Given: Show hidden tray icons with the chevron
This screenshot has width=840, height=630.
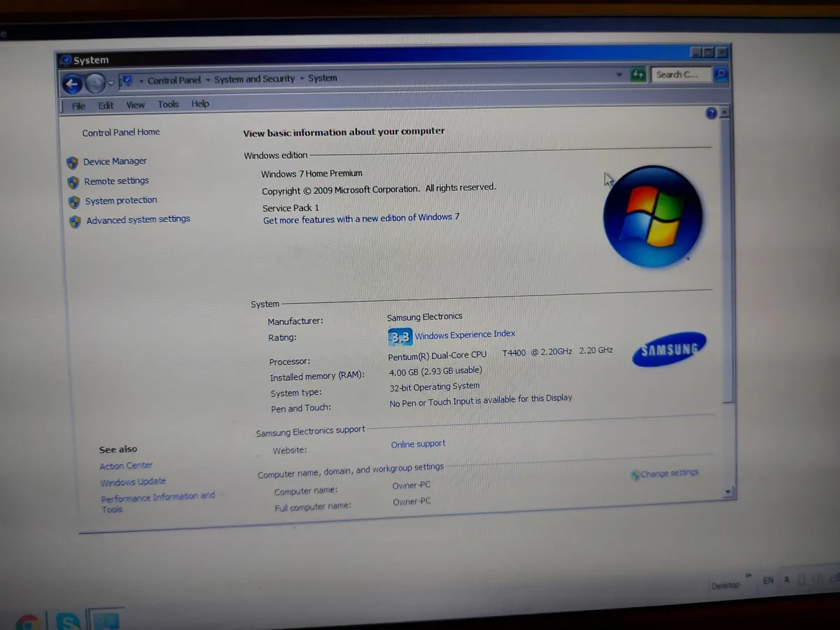Looking at the screenshot, I should pyautogui.click(x=787, y=579).
